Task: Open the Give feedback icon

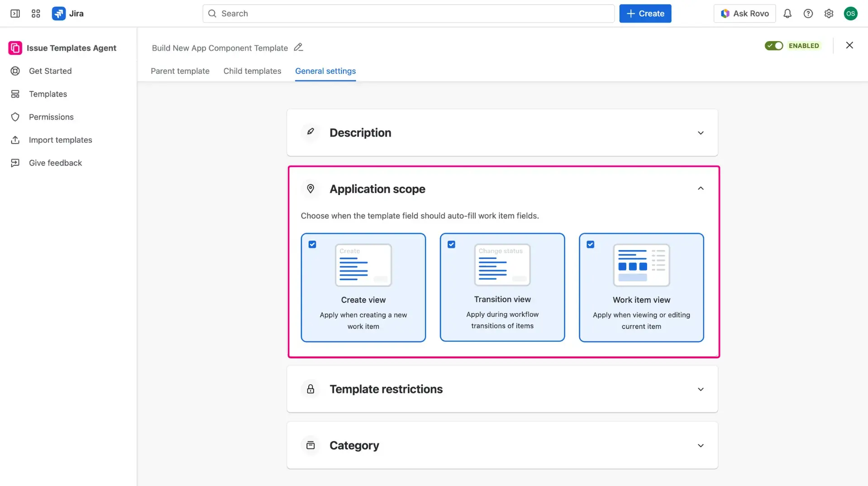Action: tap(15, 162)
